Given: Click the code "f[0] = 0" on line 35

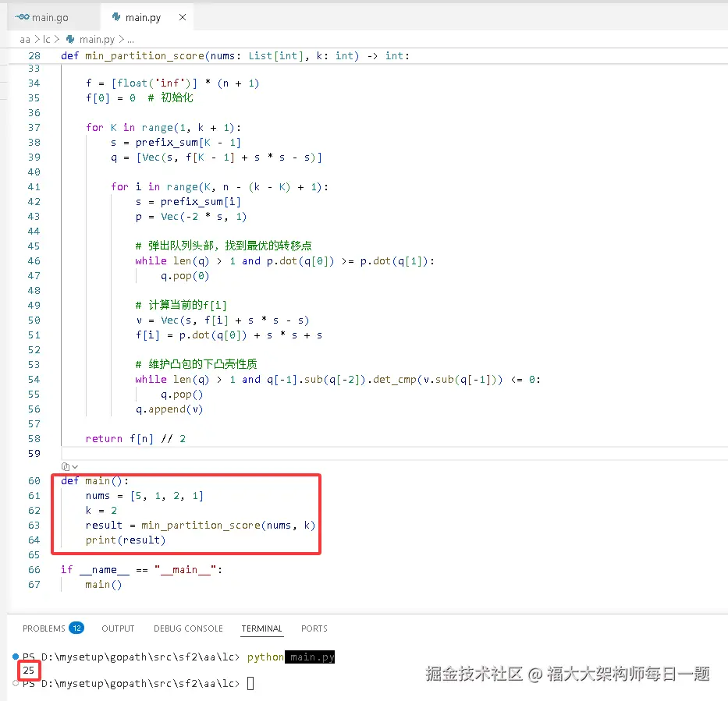Looking at the screenshot, I should click(x=111, y=98).
